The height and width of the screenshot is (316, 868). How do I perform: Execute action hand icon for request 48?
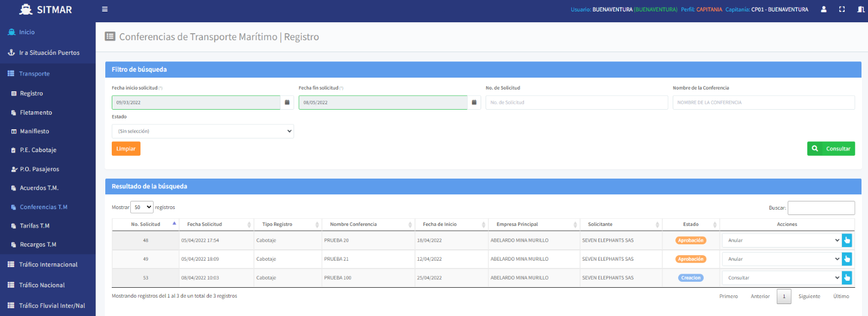847,241
